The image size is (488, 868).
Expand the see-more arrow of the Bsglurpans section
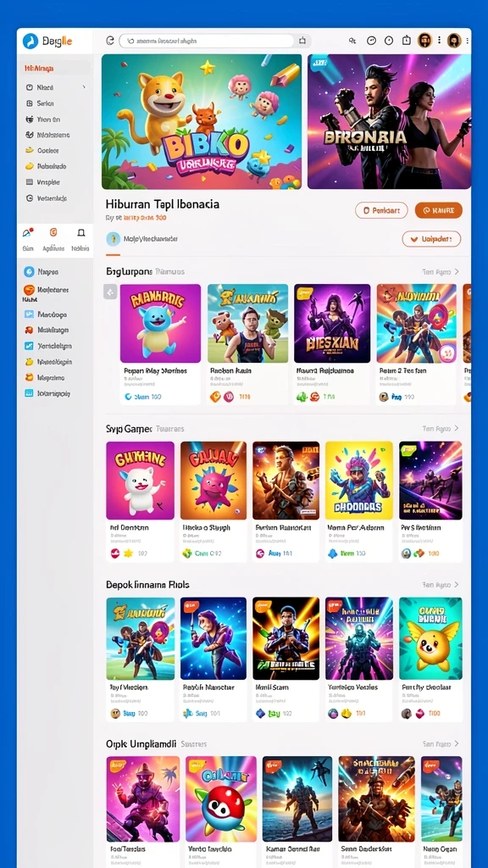(457, 272)
